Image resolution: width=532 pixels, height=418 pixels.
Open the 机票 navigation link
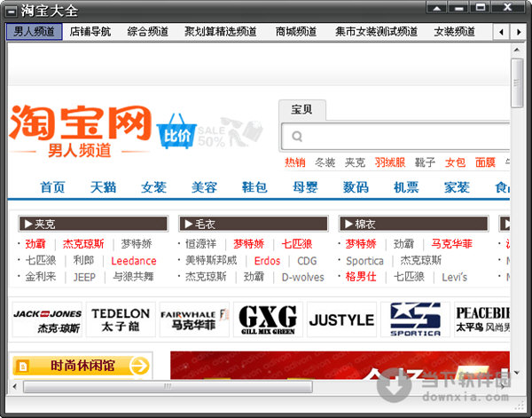click(x=406, y=187)
